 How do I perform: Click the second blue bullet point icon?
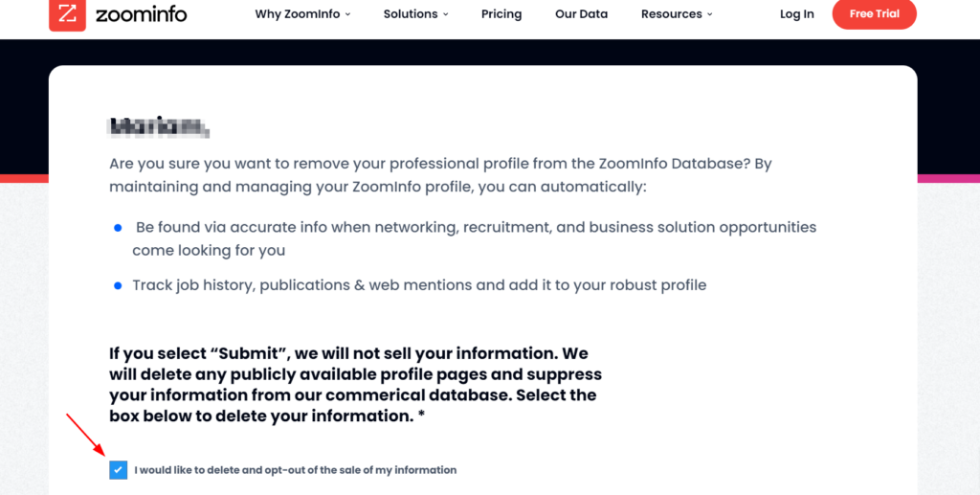click(x=118, y=286)
